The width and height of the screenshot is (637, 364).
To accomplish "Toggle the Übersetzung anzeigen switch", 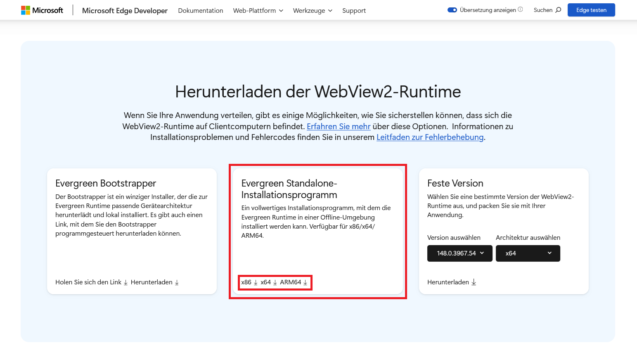I will (x=452, y=10).
